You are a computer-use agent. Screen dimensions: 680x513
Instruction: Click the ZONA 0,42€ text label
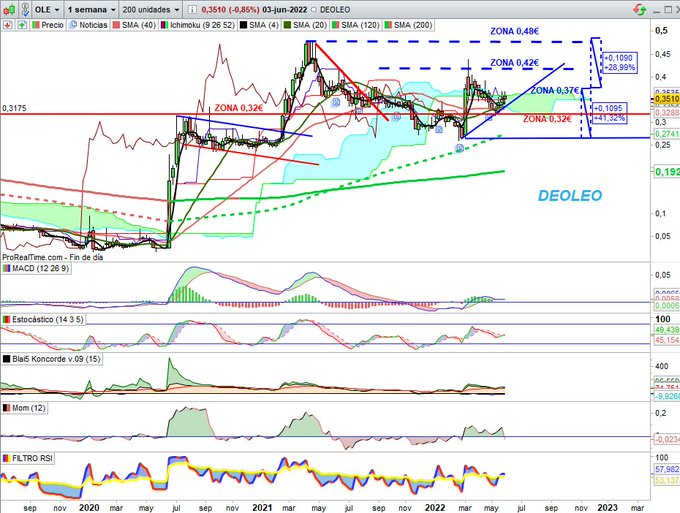514,63
